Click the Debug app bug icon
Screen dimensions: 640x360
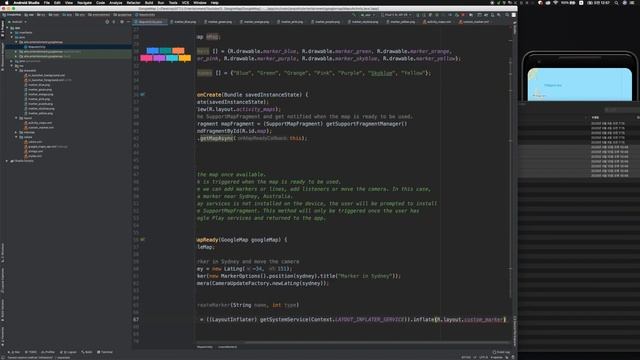tap(437, 15)
